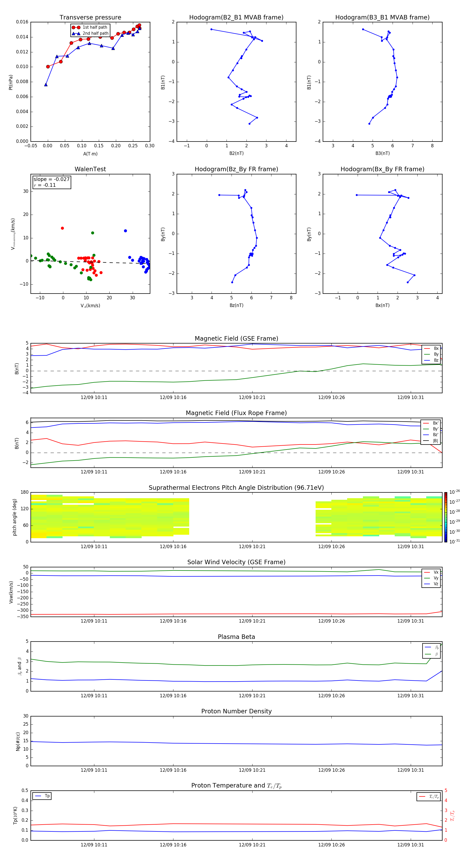The image size is (473, 868).
Task: Click "12/09 10:16" tick under GSE magnetic field
Action: coord(173,398)
